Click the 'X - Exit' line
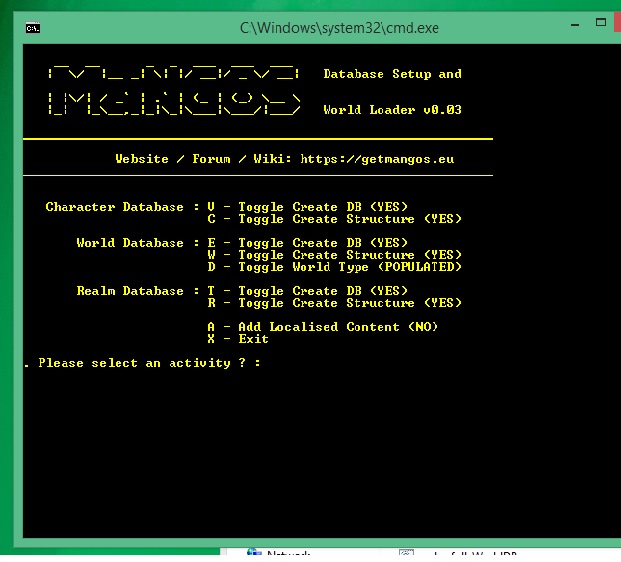The width and height of the screenshot is (621, 562). pos(238,339)
